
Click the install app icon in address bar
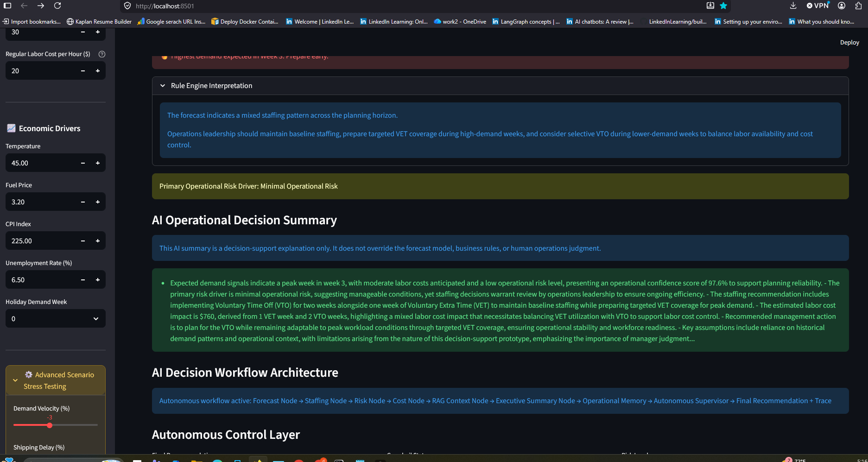click(710, 6)
